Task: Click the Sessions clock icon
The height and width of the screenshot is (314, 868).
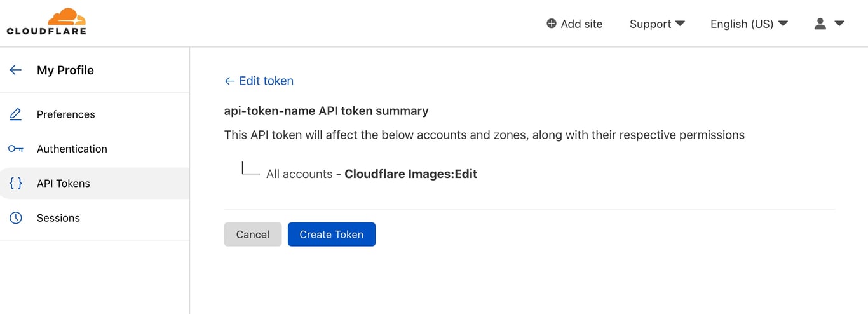Action: [x=16, y=218]
